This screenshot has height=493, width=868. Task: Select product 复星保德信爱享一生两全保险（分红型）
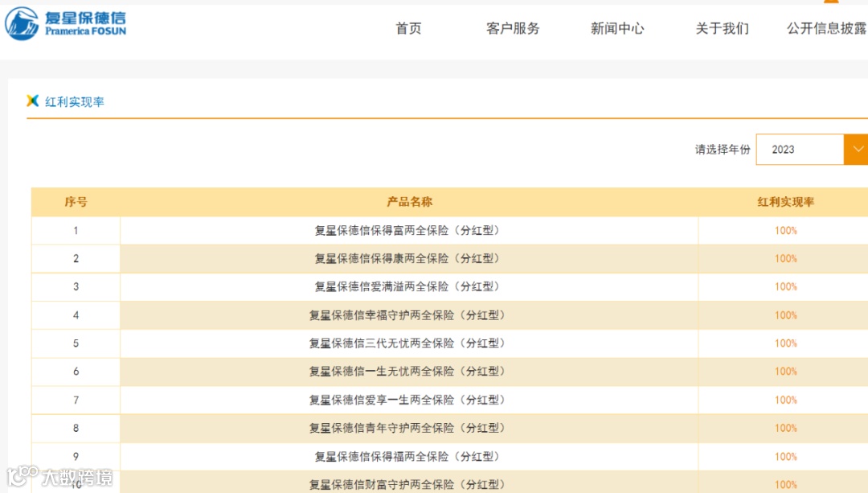409,400
